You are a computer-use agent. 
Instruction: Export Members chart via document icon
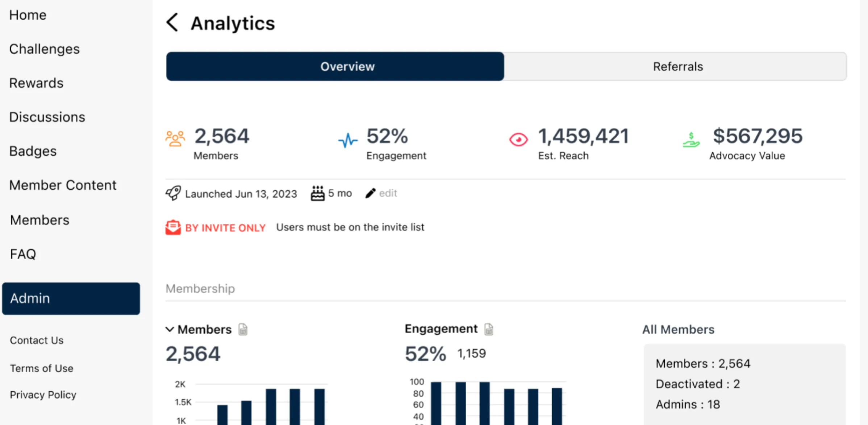243,330
